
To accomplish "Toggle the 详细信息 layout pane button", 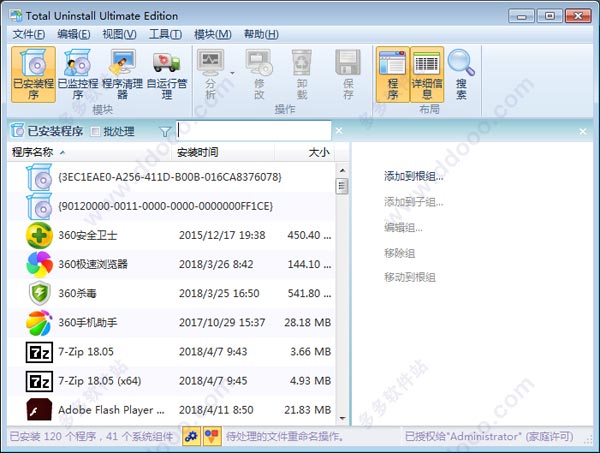I will click(x=427, y=75).
